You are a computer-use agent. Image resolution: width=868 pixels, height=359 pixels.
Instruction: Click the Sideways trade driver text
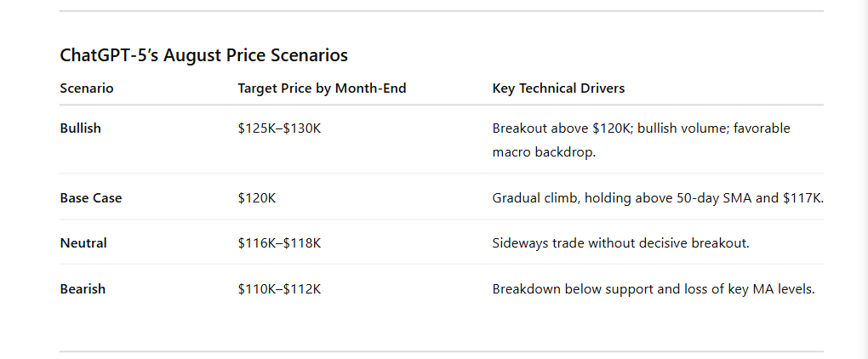620,243
